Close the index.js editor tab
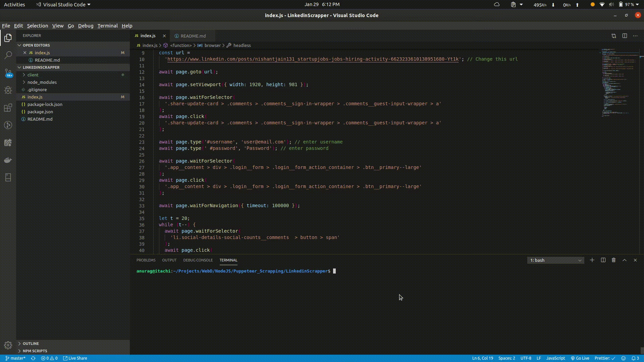 point(164,36)
